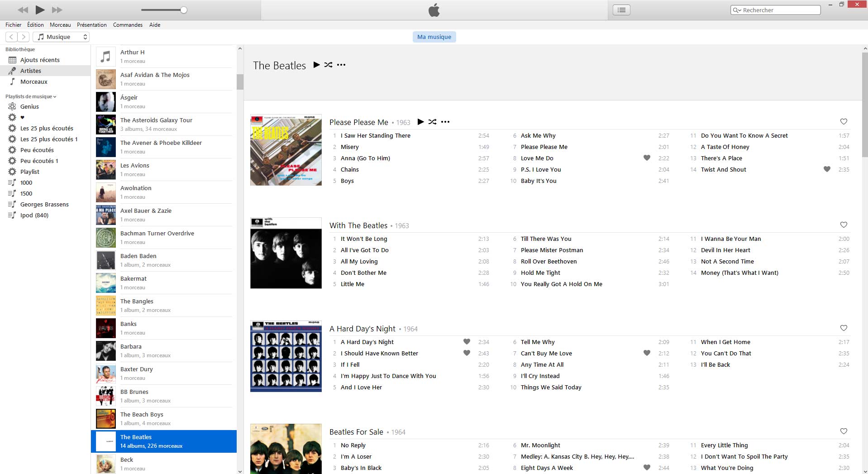Select artist Bachman Turner Overdrive
This screenshot has height=474, width=868.
click(x=164, y=238)
